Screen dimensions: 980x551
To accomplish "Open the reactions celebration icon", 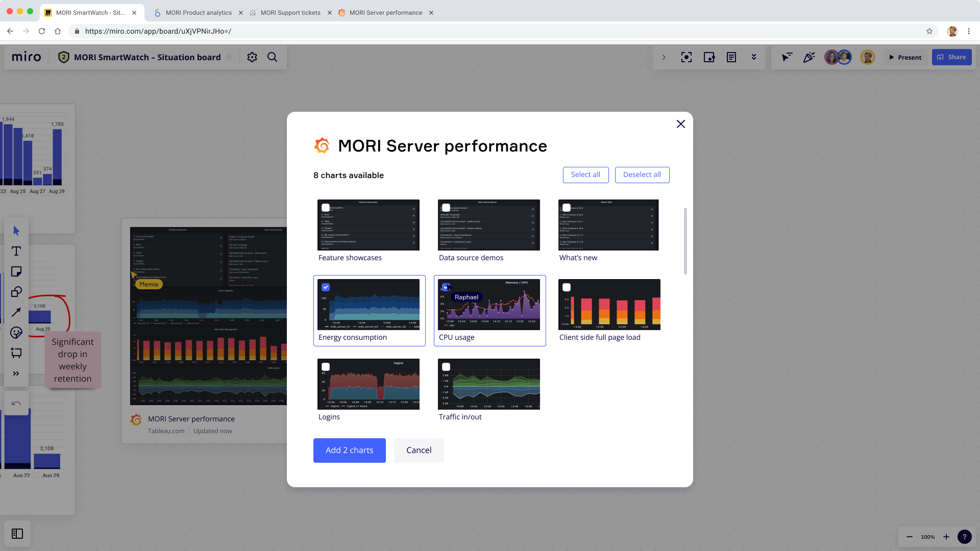I will 809,57.
